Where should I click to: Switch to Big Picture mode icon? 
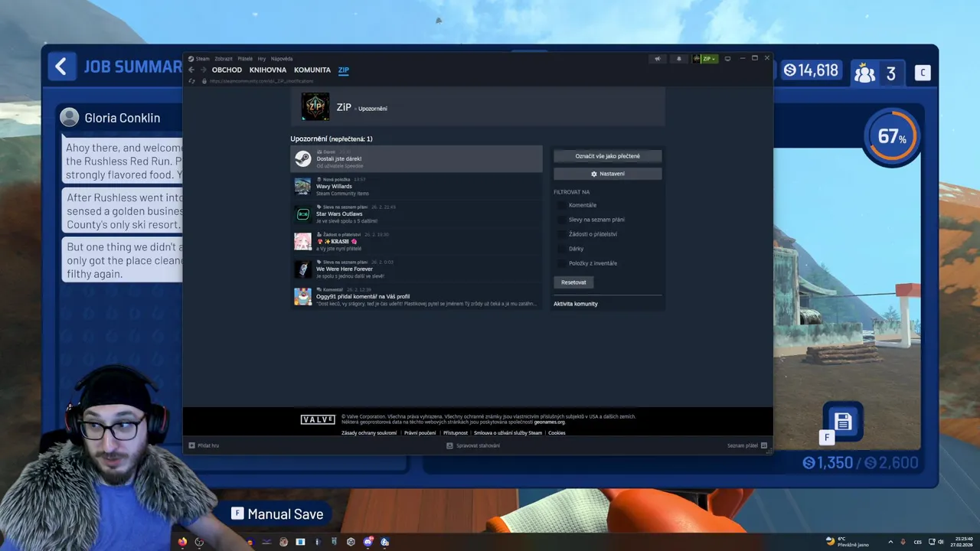[x=727, y=58]
